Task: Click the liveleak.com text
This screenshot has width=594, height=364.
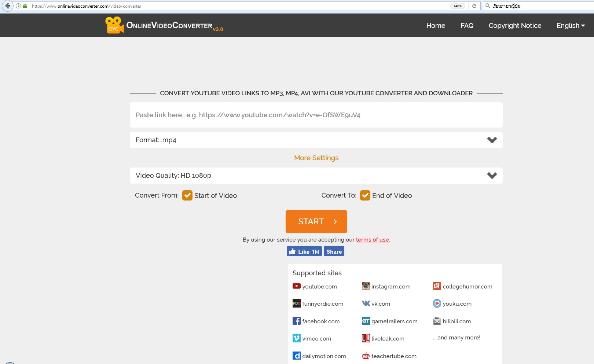Action: point(388,339)
